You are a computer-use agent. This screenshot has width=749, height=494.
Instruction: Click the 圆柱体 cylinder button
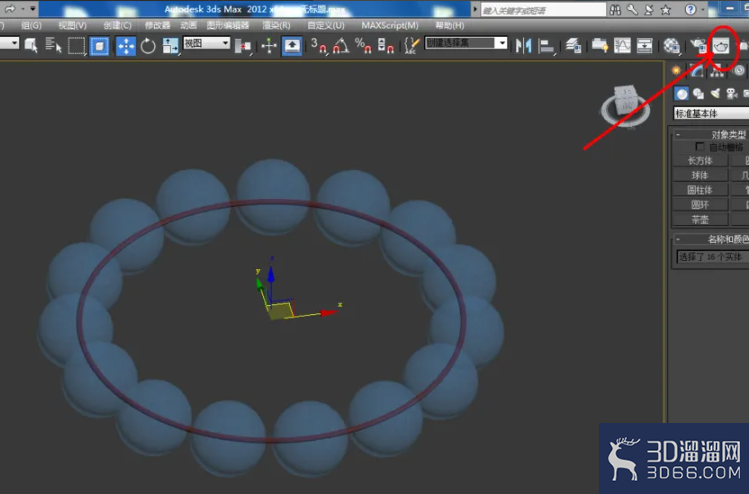[700, 190]
